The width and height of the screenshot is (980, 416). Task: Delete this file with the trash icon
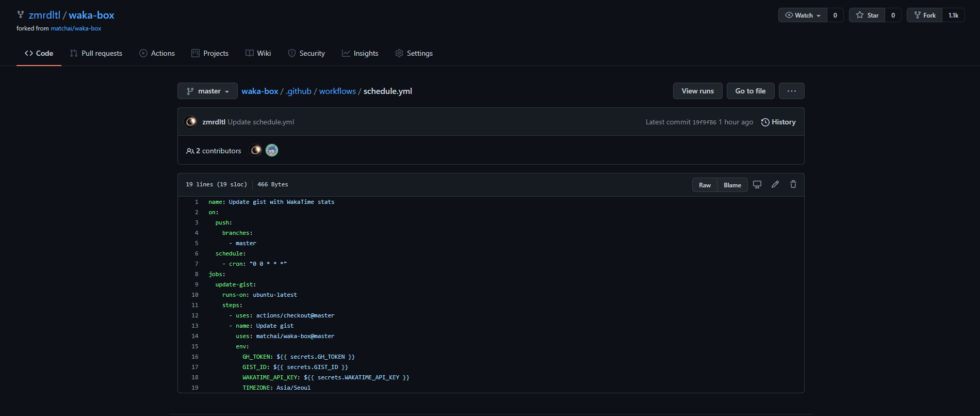click(x=793, y=184)
